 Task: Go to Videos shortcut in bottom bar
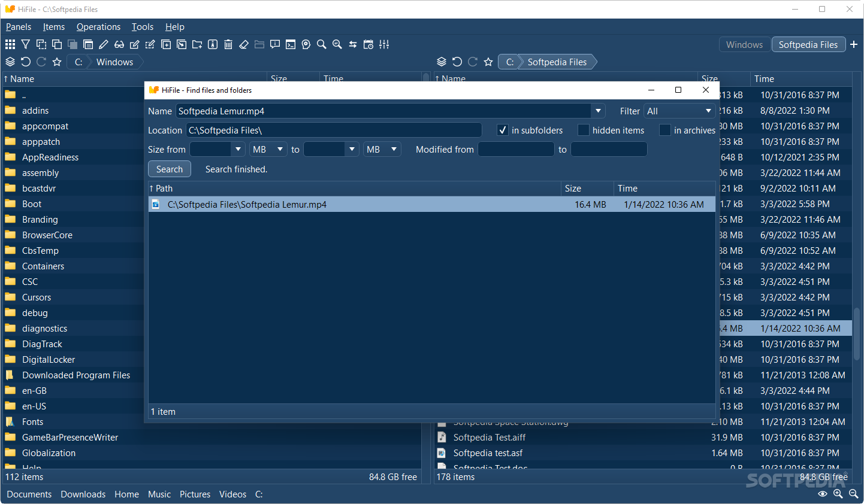pos(232,494)
